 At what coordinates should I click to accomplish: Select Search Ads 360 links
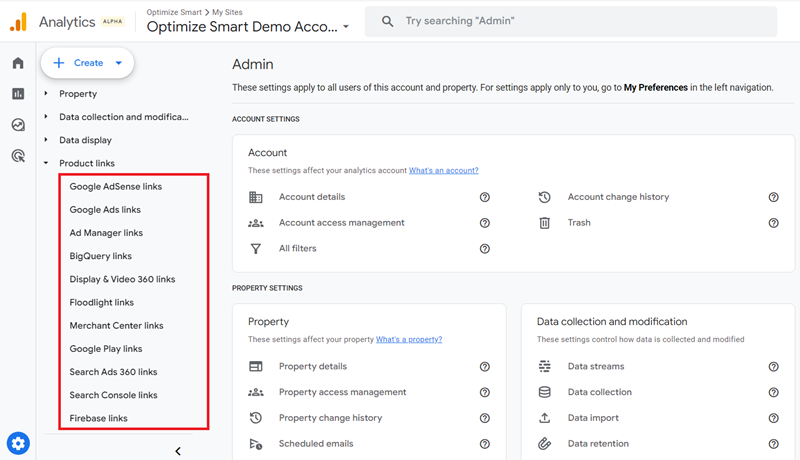(x=113, y=372)
